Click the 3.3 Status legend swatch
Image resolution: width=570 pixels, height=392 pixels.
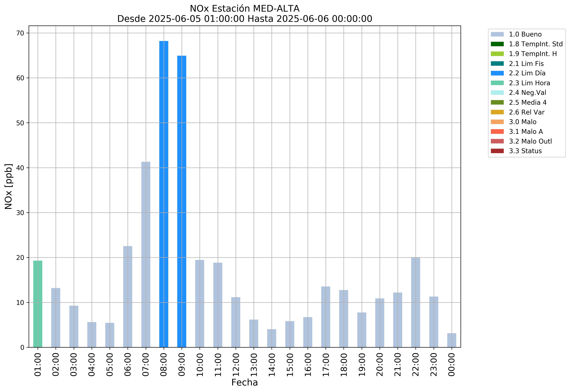(497, 151)
